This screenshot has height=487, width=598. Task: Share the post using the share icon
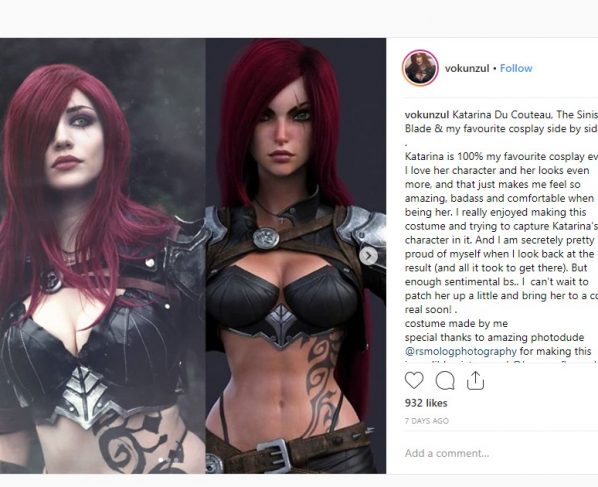coord(475,381)
